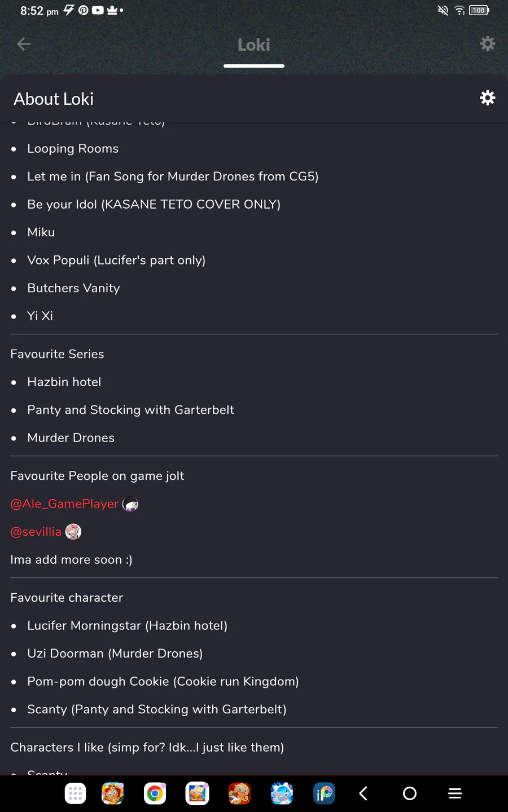Open the app drawer grid icon
Image resolution: width=508 pixels, height=812 pixels.
75,794
